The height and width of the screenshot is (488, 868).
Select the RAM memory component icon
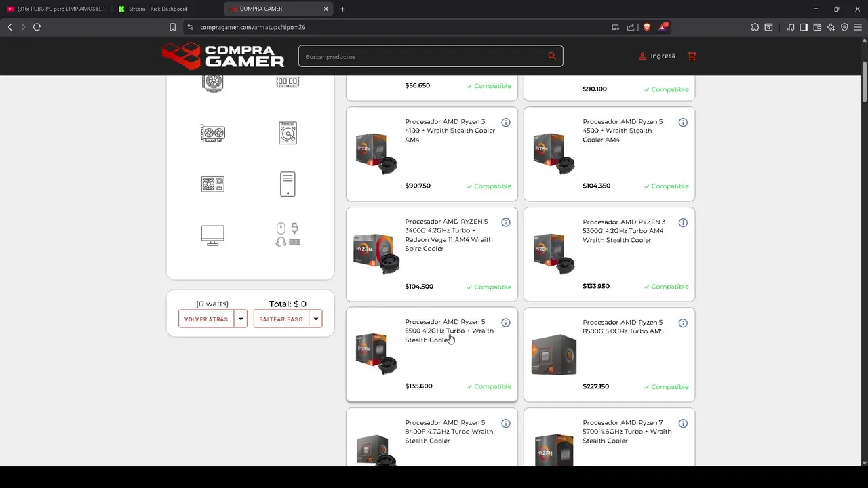tap(288, 82)
